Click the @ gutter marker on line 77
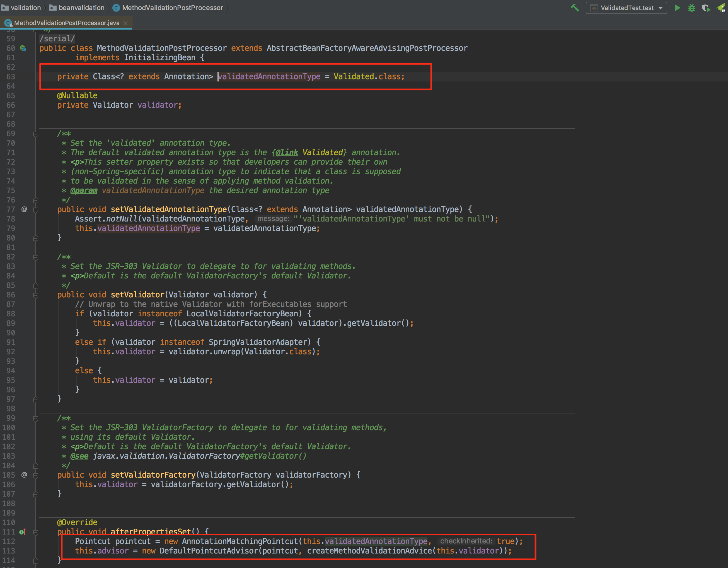Viewport: 728px width, 568px height. pos(24,209)
